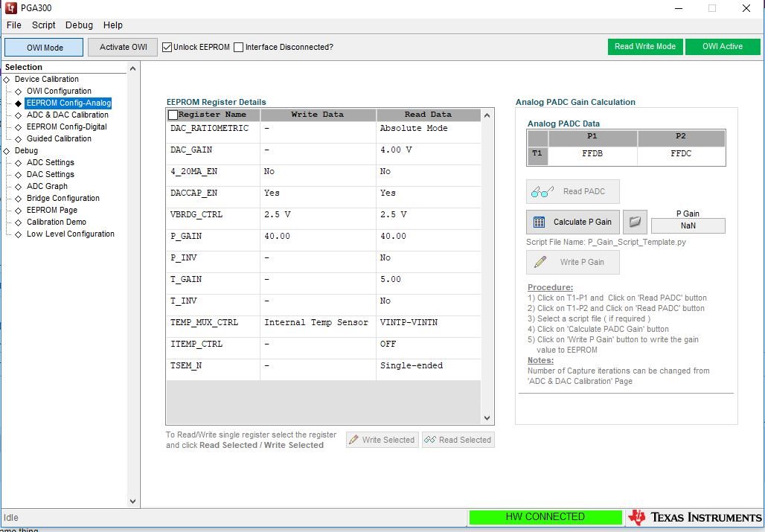Viewport: 765px width, 532px height.
Task: Click the OWI Active indicator
Action: (x=723, y=47)
